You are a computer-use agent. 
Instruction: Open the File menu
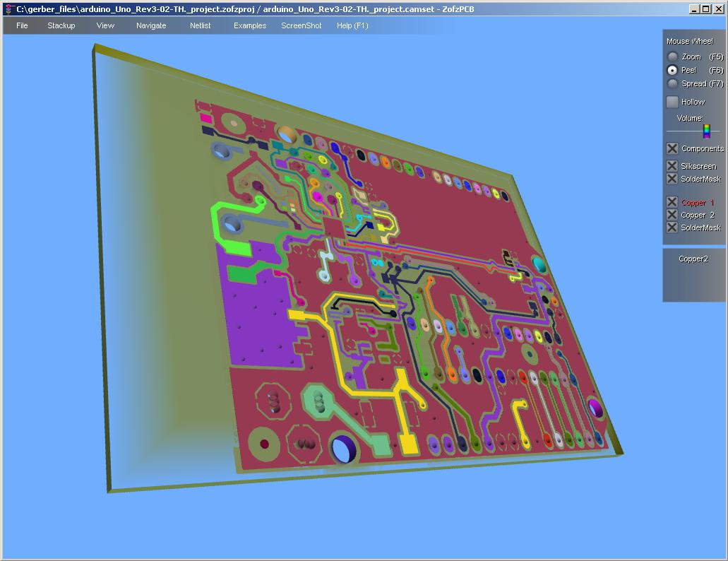click(x=22, y=25)
